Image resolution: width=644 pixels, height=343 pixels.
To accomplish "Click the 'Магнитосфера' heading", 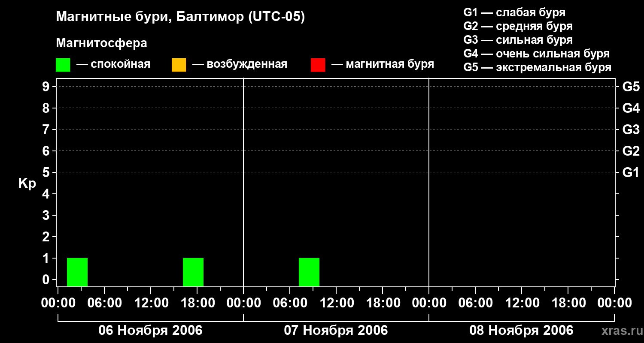I will click(x=101, y=43).
